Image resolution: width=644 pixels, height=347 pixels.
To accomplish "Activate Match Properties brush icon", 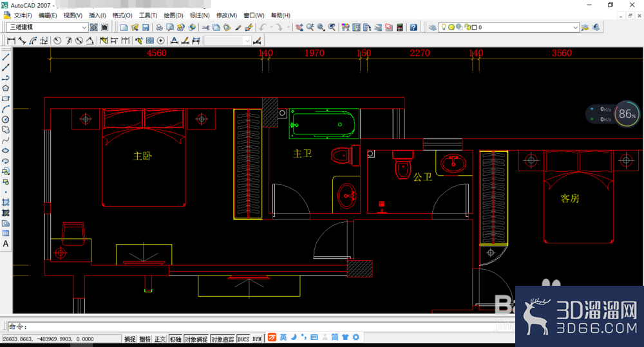I will (x=238, y=28).
